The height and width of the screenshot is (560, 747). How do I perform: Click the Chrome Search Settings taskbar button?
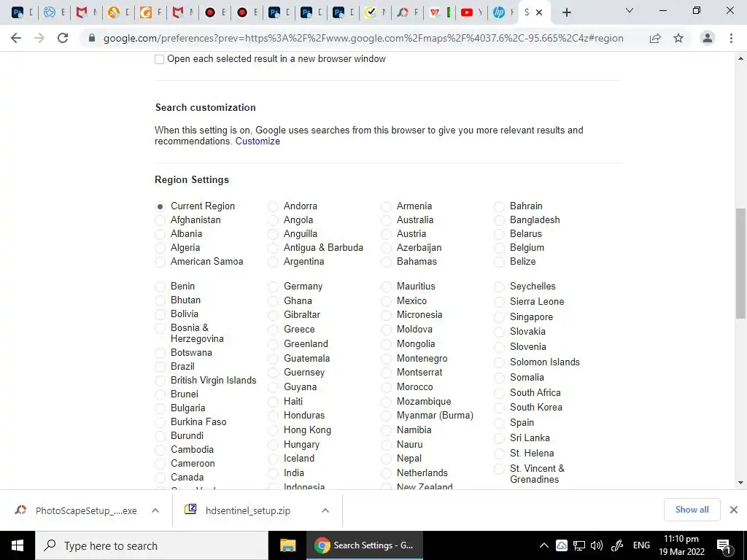[x=365, y=545]
